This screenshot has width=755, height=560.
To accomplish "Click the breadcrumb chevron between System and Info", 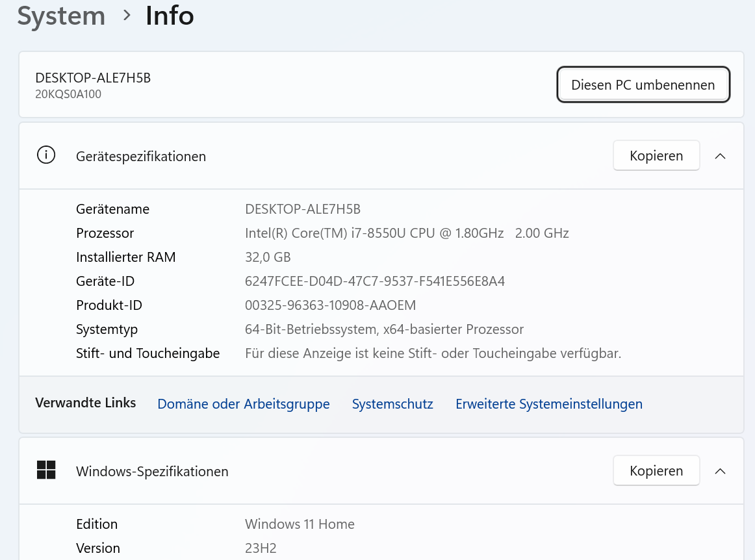I will coord(127,16).
